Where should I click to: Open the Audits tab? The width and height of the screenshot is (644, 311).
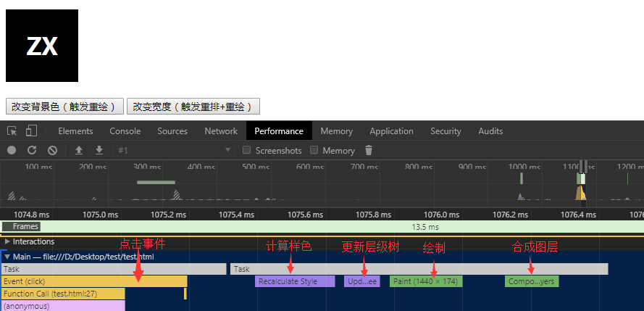point(490,131)
